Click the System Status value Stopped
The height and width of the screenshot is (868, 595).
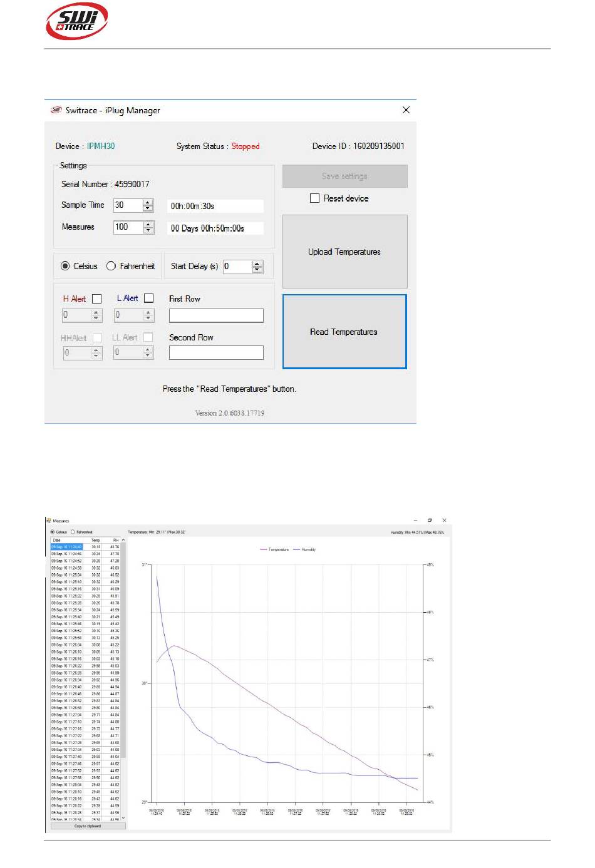click(246, 146)
